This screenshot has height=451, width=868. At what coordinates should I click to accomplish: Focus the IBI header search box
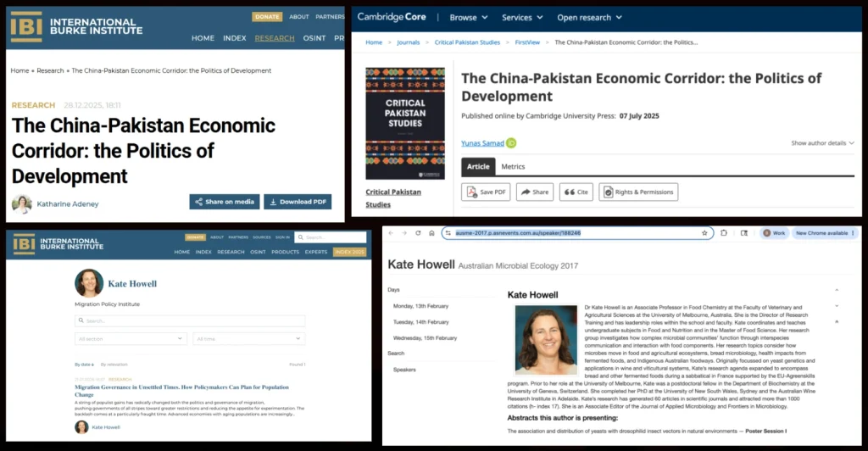pos(331,237)
